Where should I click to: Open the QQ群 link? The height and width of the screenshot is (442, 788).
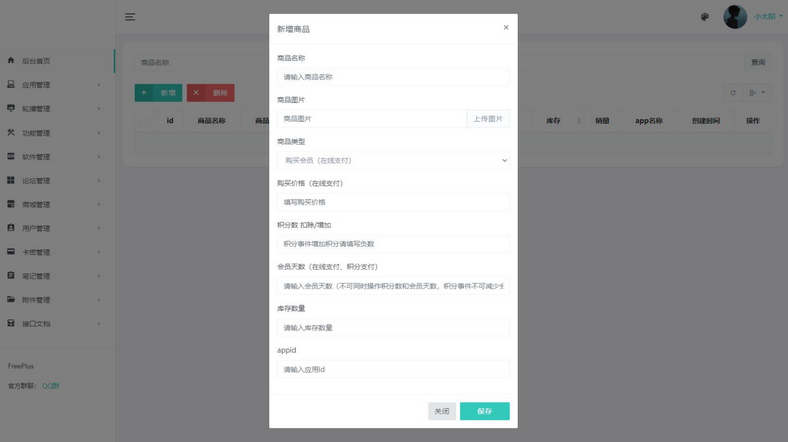coord(50,386)
